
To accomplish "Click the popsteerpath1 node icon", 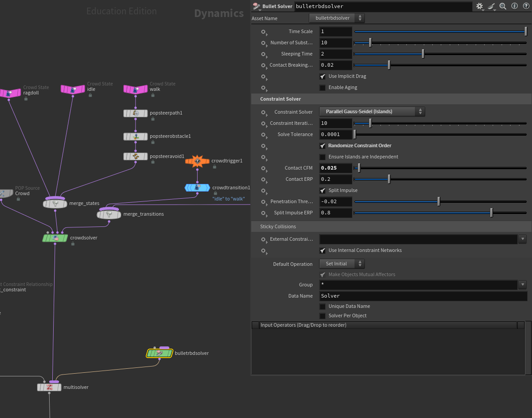I will point(135,113).
